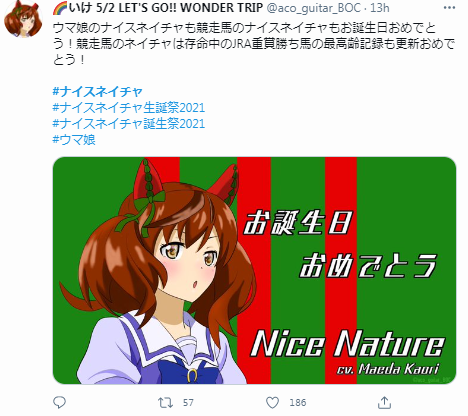This screenshot has width=468, height=416.
Task: Open the three-dot more options menu
Action: click(x=449, y=8)
